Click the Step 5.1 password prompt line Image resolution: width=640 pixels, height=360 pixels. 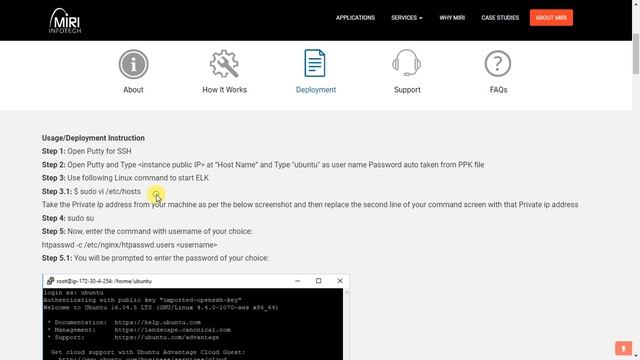click(155, 258)
